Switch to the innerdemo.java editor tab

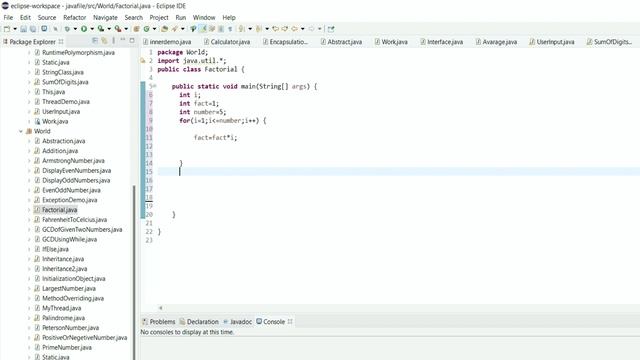coord(167,42)
